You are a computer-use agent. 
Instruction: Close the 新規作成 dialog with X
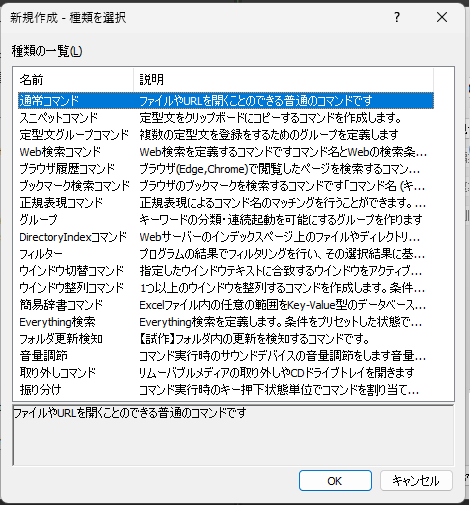point(442,17)
